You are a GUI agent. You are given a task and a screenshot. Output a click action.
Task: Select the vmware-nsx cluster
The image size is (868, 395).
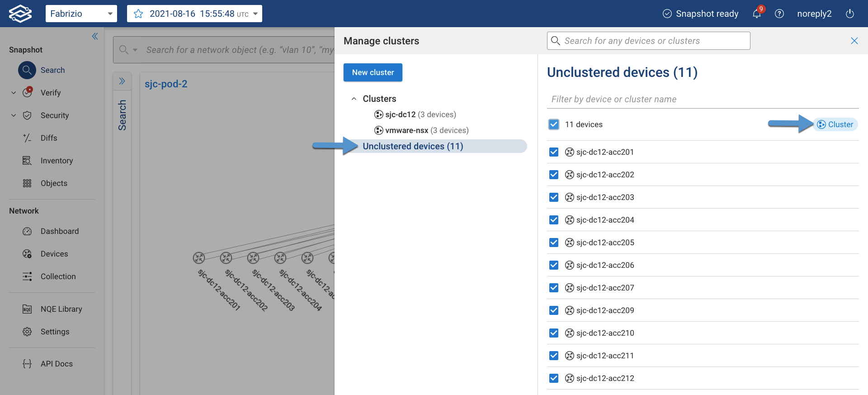point(406,130)
